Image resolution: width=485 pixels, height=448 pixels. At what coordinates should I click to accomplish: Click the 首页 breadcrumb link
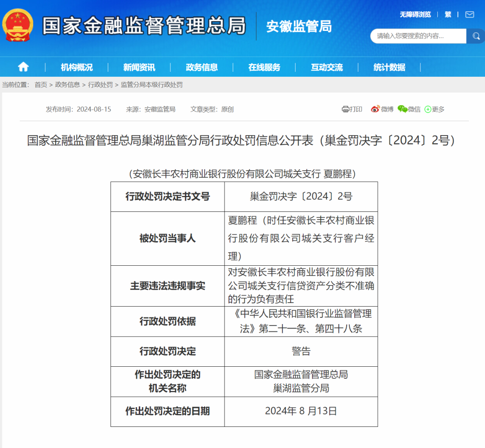41,85
